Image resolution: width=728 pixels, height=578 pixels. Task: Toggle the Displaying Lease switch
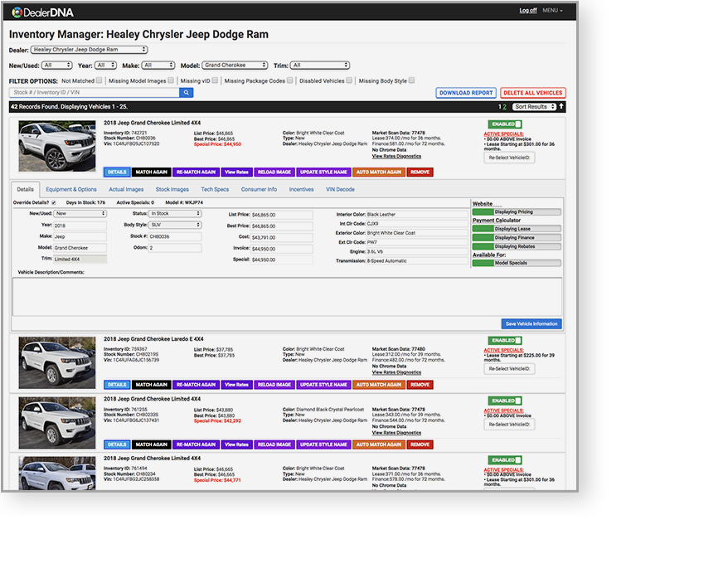point(517,229)
